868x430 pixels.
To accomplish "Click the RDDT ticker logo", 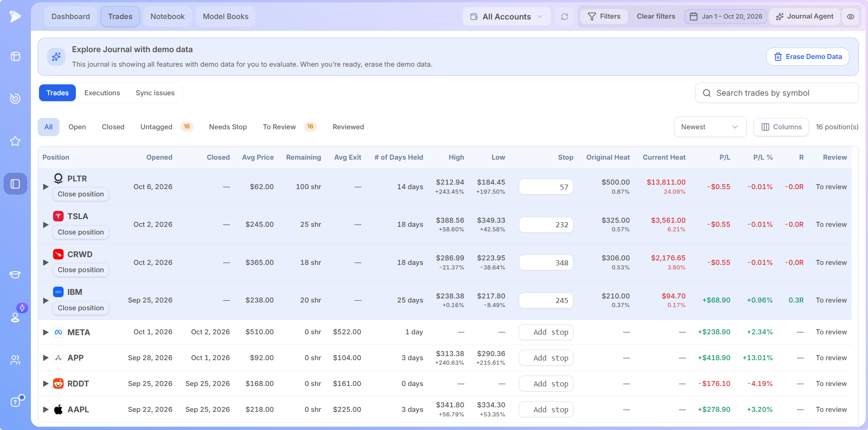I will tap(58, 383).
